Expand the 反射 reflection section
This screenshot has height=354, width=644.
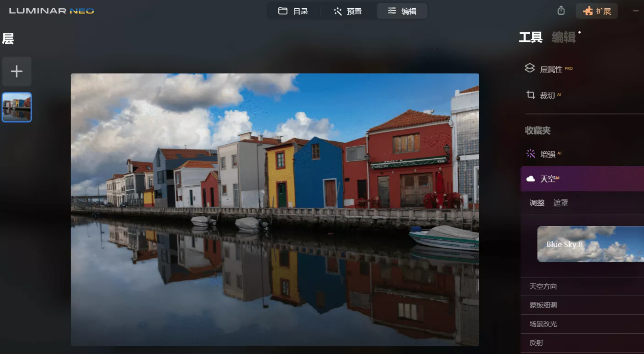pos(536,343)
